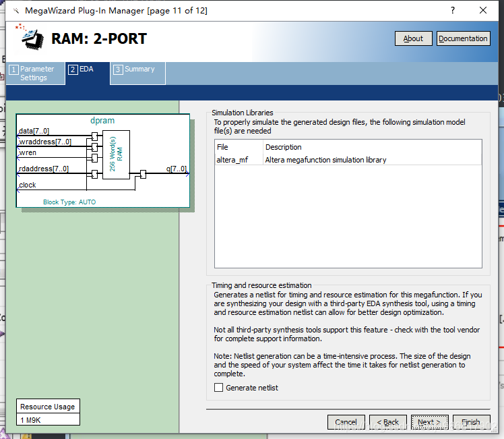The width and height of the screenshot is (504, 439).
Task: Click the File column header
Action: click(222, 147)
